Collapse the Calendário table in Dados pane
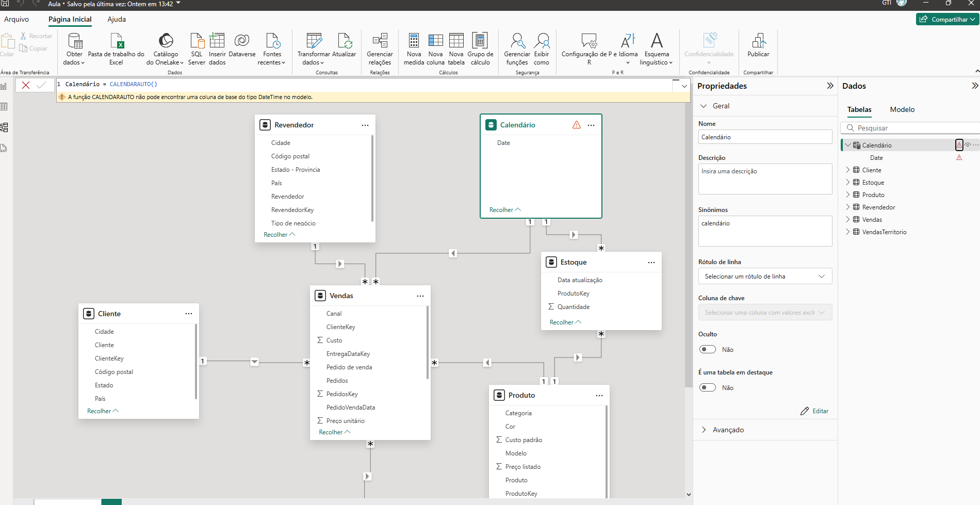 [847, 145]
